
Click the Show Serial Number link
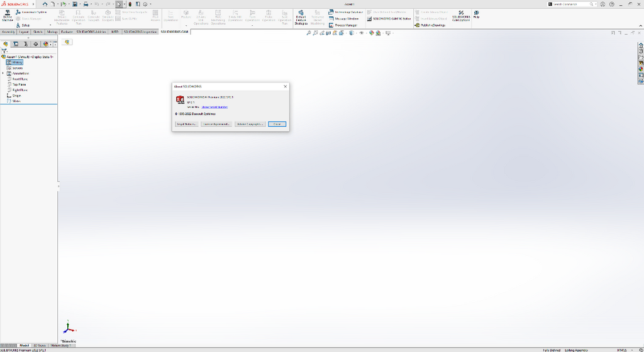point(214,107)
